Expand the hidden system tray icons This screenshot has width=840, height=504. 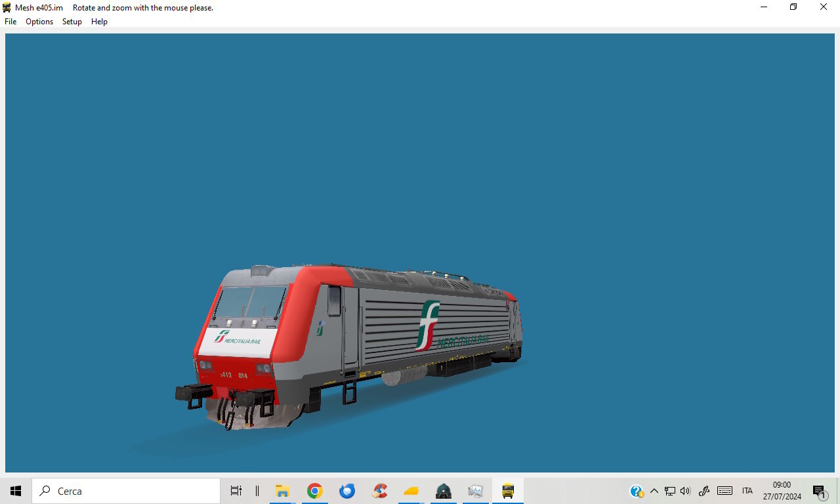point(654,491)
